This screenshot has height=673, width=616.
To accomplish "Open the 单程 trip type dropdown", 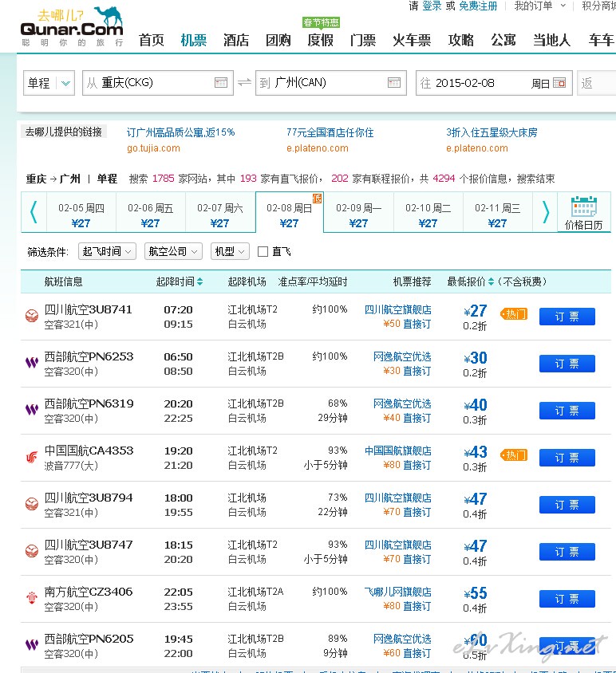I will click(x=49, y=83).
